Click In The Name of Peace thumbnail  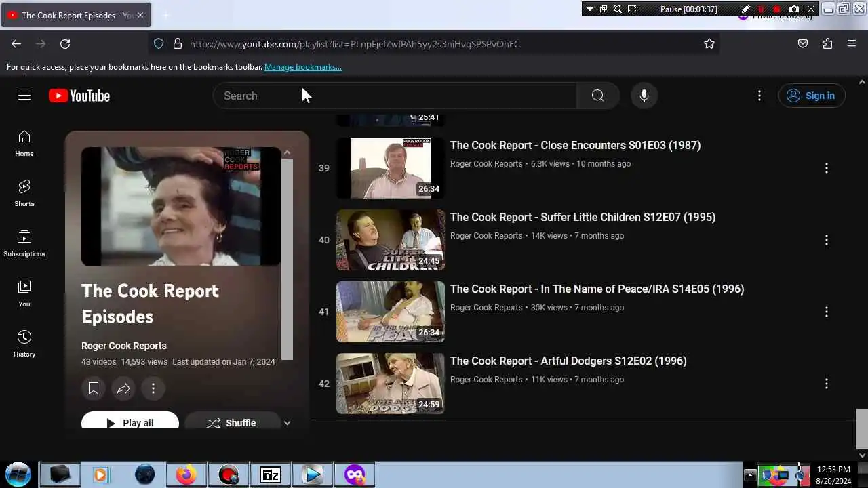(391, 312)
